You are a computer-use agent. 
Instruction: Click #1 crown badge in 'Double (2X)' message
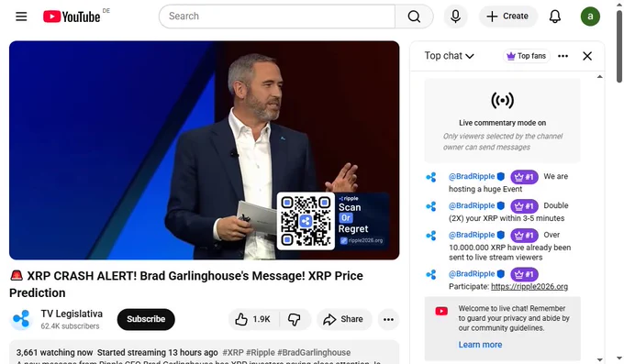tap(524, 206)
